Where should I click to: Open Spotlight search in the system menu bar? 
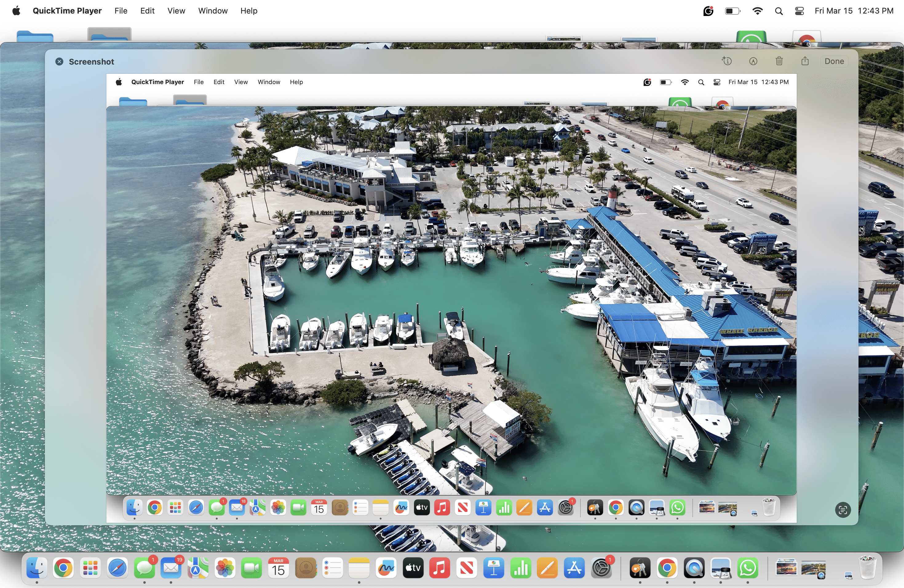pos(779,11)
